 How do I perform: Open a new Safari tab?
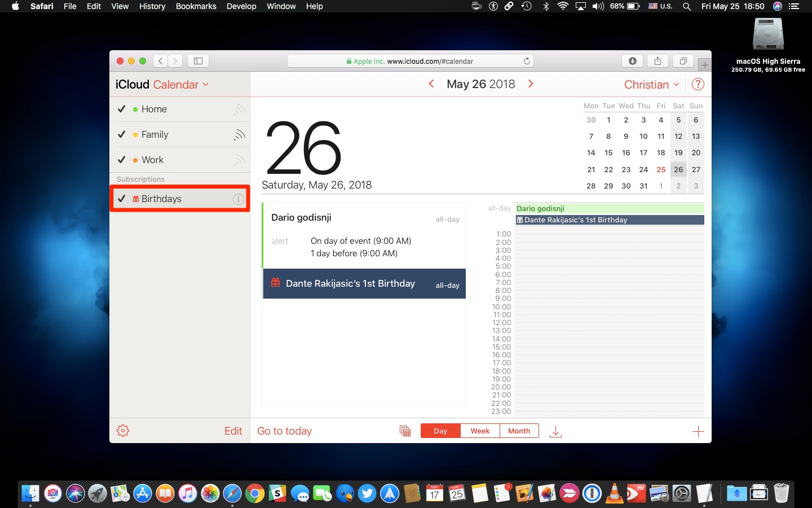point(705,65)
